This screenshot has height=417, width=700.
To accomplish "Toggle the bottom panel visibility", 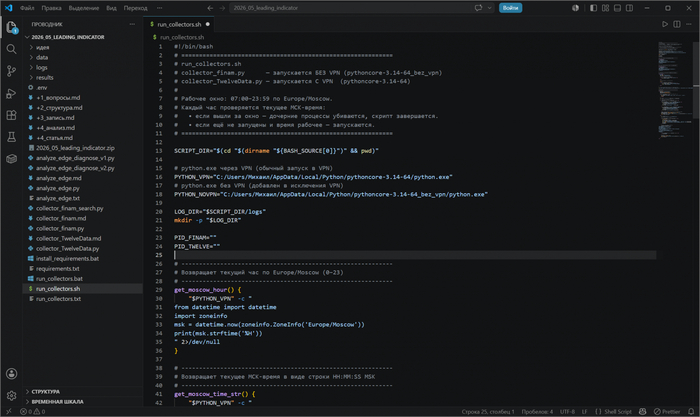I will 617,8.
